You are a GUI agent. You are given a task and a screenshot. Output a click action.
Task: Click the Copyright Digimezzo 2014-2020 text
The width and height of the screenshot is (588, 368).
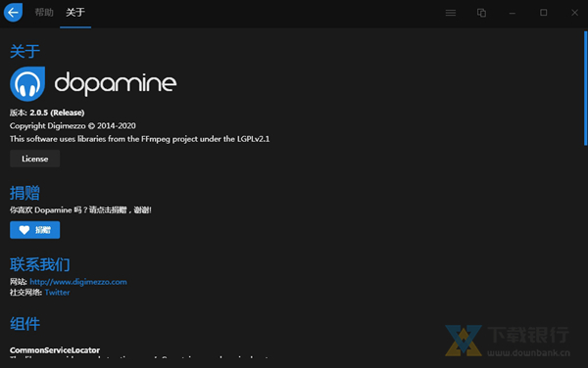pos(73,126)
